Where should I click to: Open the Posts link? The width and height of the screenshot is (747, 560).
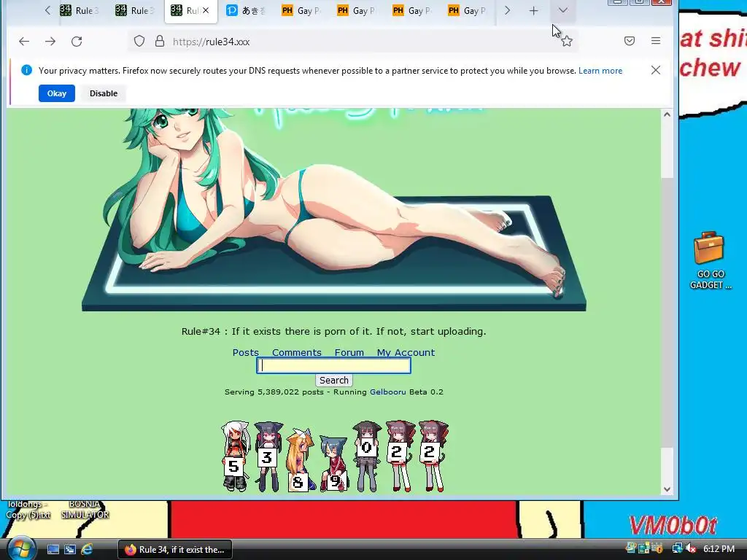(x=245, y=352)
